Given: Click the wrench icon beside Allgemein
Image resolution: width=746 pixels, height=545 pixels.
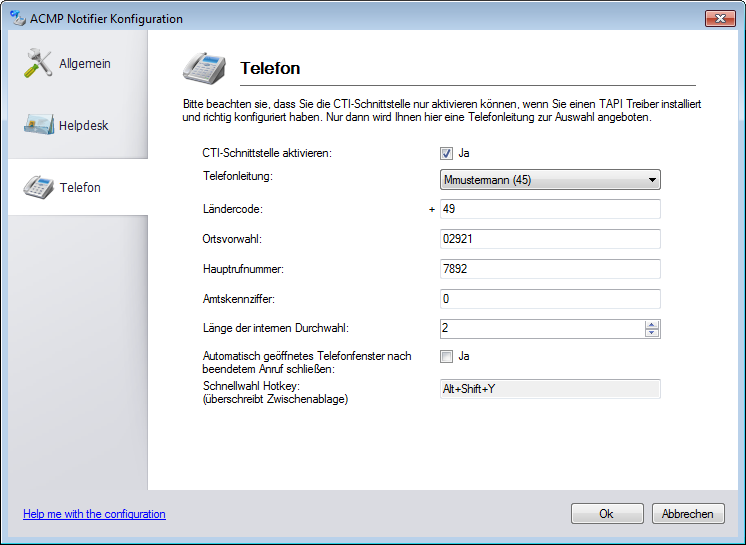Looking at the screenshot, I should [36, 63].
